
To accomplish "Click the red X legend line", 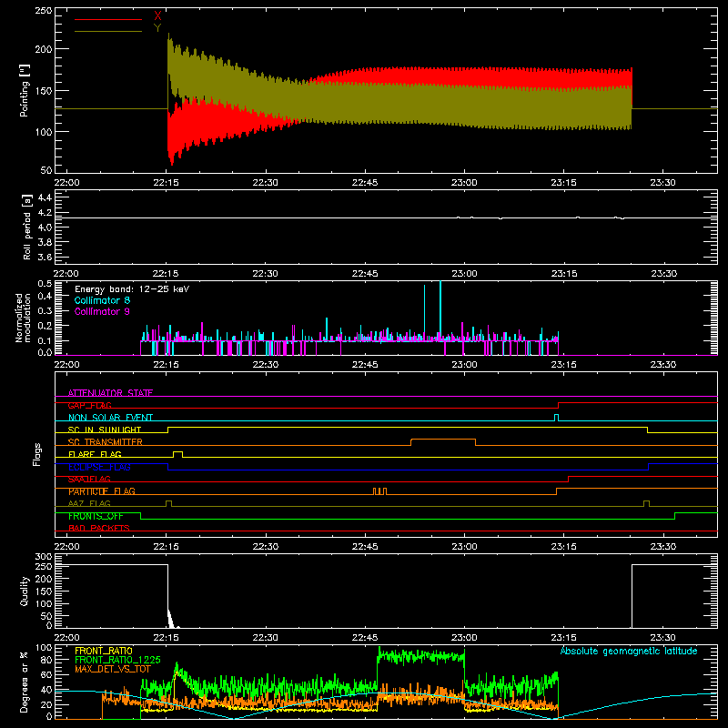I will point(108,19).
